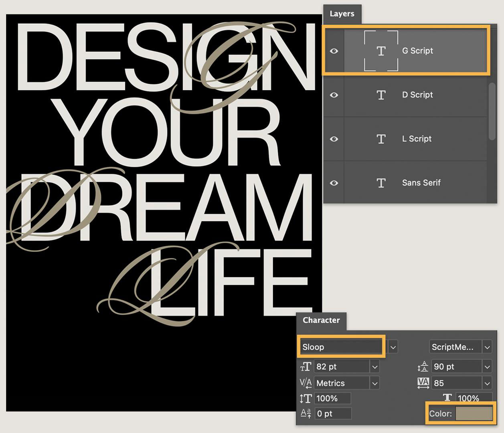
Task: Select the D Script layer
Action: pyautogui.click(x=417, y=95)
